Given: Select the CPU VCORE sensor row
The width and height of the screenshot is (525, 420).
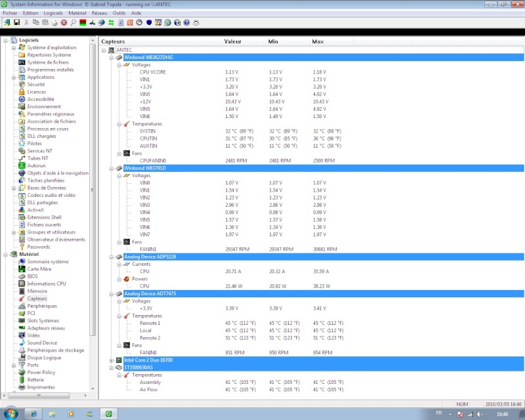Looking at the screenshot, I should tap(153, 72).
